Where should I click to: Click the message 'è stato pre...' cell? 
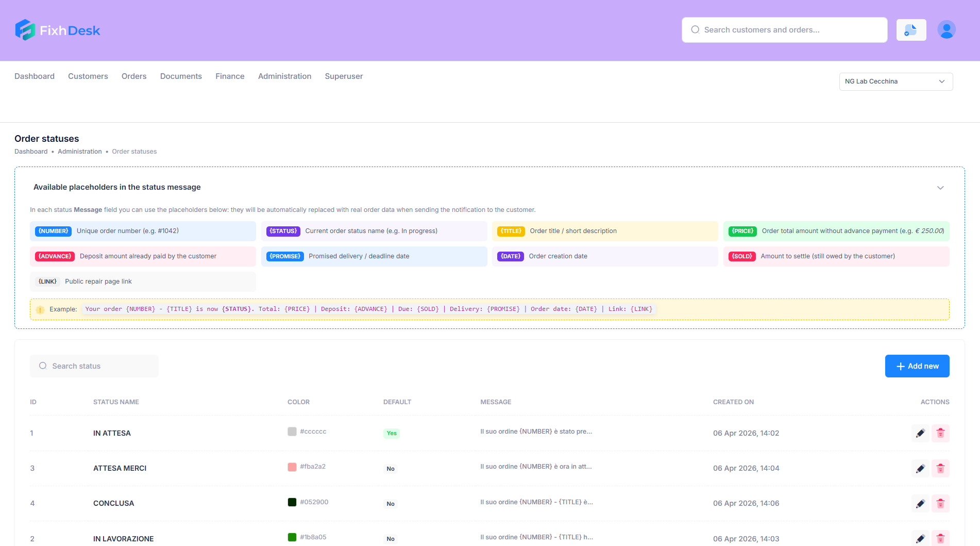(536, 432)
